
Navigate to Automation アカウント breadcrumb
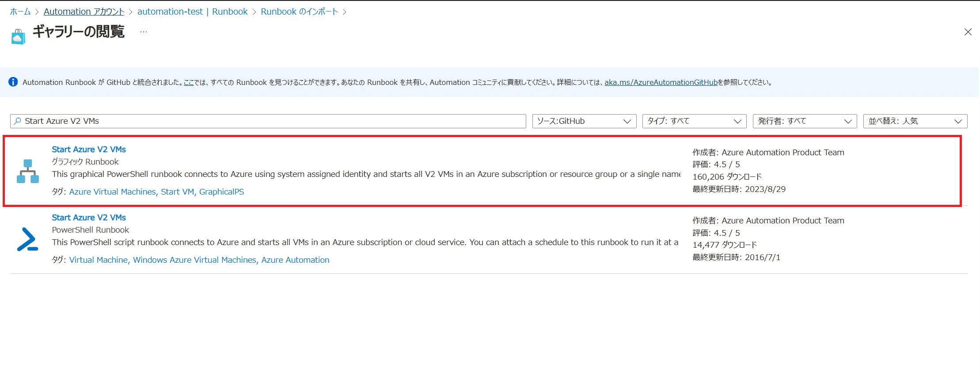(84, 12)
